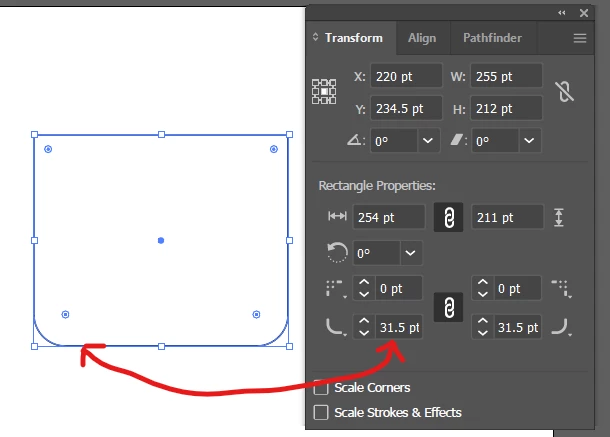Click the rectangle width icon
This screenshot has height=437, width=610.
tap(337, 216)
